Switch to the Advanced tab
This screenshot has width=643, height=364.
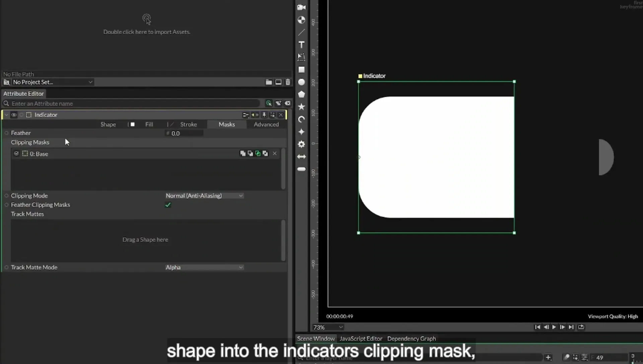pos(266,124)
